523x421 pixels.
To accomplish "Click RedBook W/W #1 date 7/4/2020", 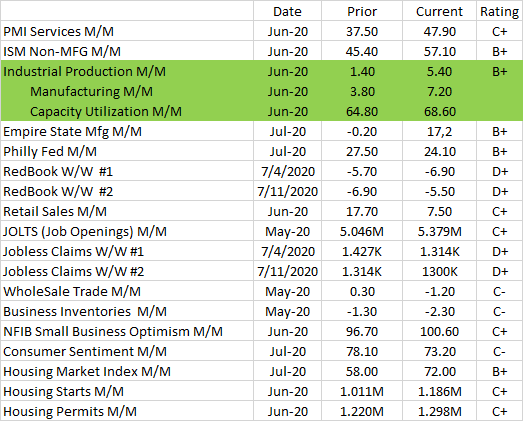I will coord(288,171).
